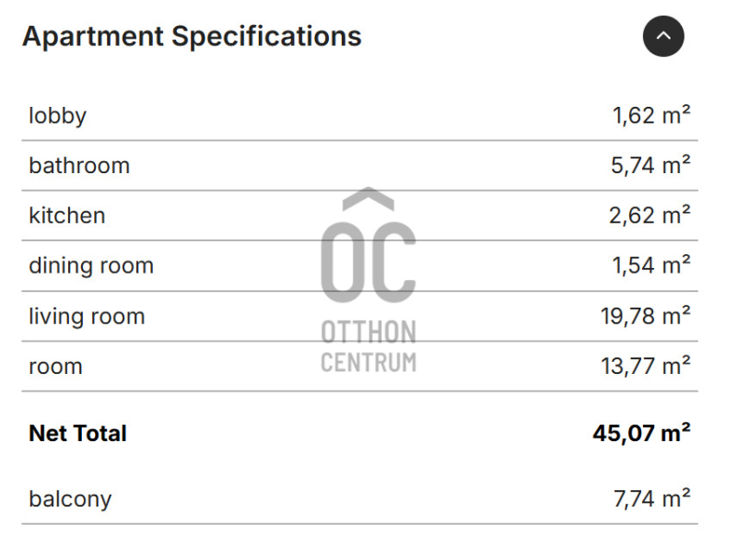
Task: Click the lobby area value 1,62 m²
Action: pyautogui.click(x=651, y=115)
